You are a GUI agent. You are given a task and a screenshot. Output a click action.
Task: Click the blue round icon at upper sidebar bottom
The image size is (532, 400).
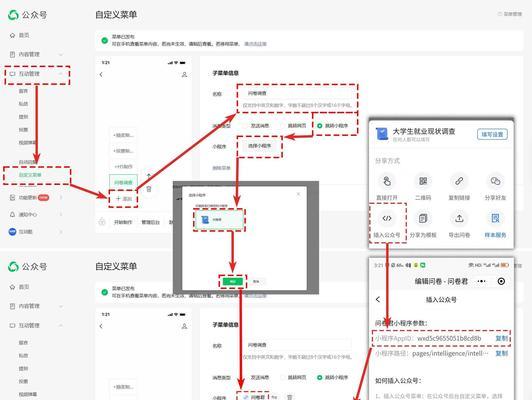tap(12, 232)
